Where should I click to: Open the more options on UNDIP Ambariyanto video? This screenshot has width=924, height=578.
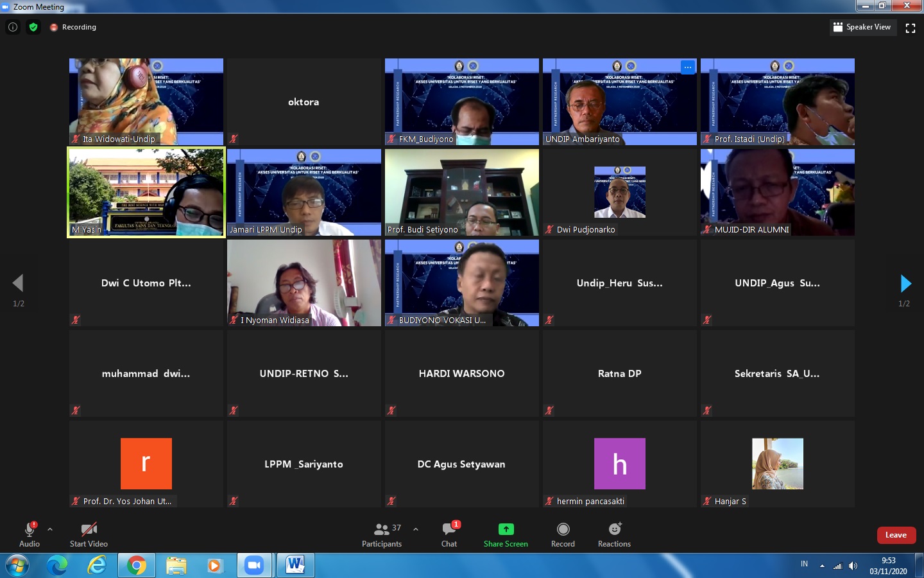click(687, 67)
